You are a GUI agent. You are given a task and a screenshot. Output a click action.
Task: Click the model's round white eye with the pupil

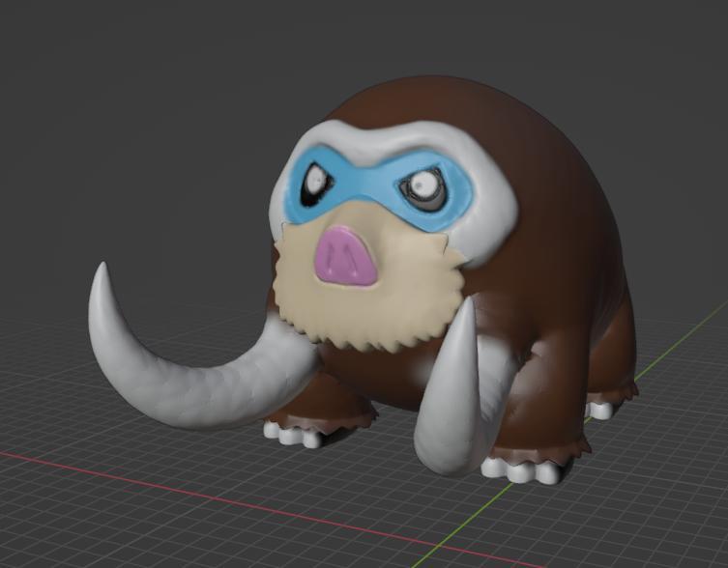[423, 187]
